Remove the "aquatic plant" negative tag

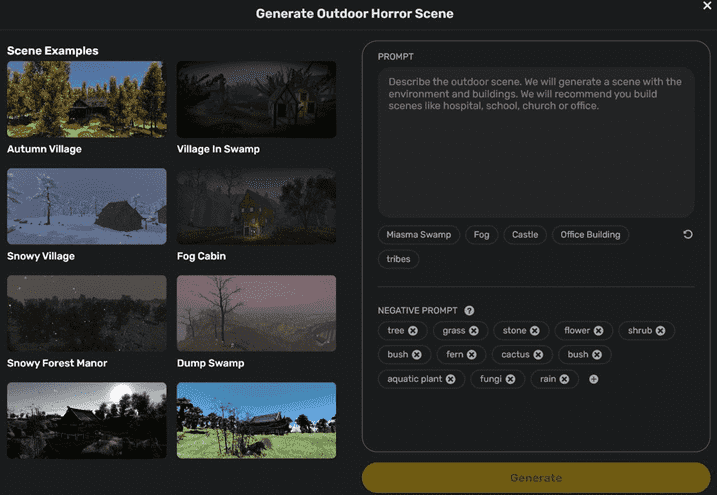tap(451, 379)
